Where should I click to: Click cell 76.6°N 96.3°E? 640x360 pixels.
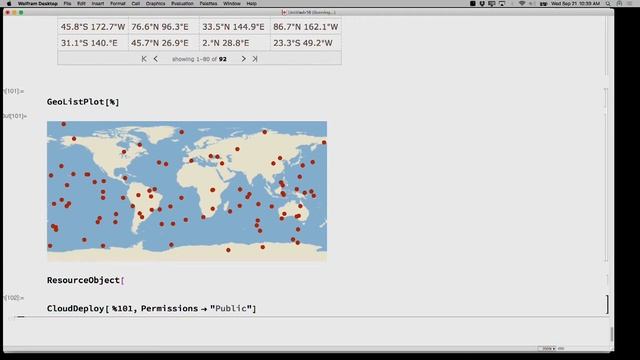[164, 27]
